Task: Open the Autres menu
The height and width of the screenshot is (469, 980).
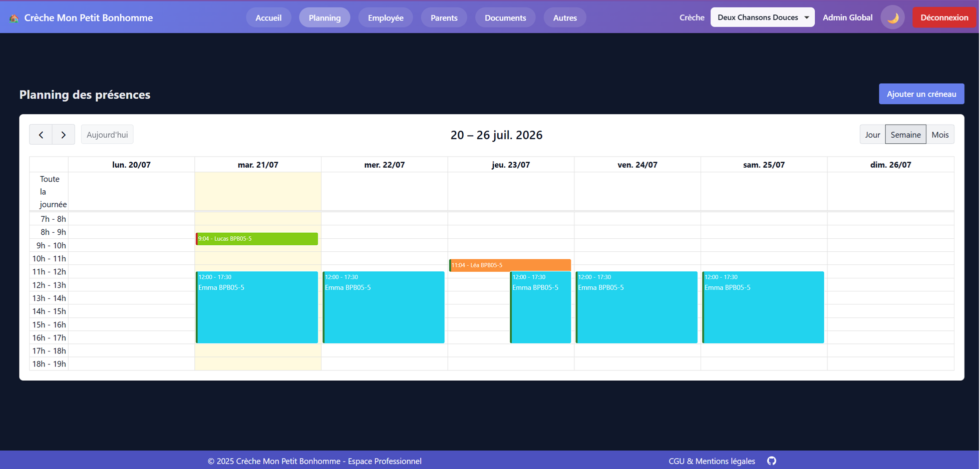Action: coord(565,18)
